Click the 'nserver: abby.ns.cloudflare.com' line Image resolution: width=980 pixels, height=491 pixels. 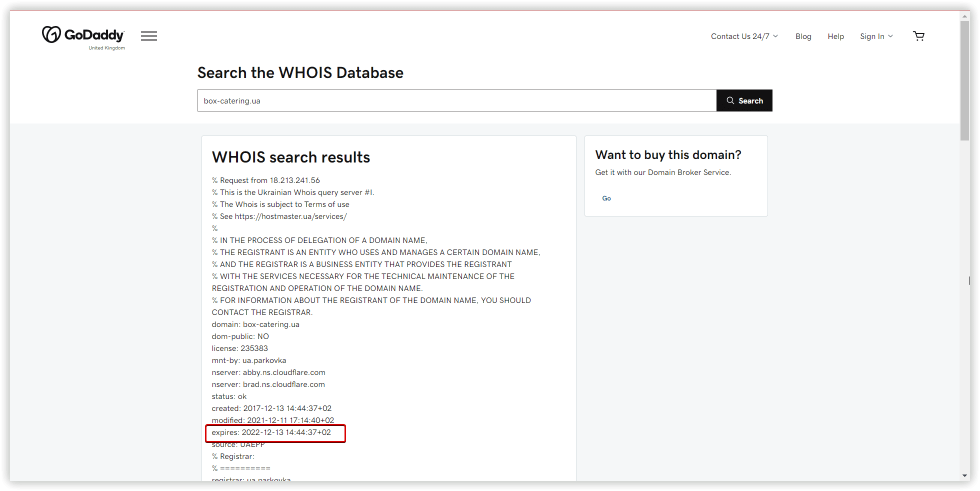click(268, 372)
